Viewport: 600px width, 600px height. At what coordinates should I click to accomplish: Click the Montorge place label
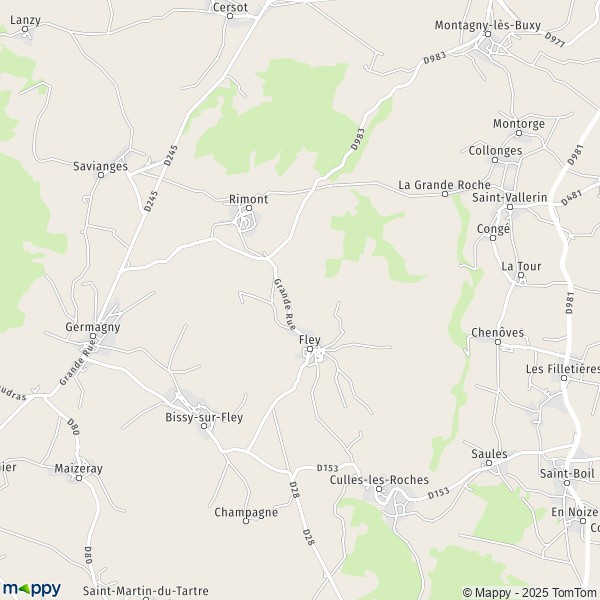pos(519,124)
